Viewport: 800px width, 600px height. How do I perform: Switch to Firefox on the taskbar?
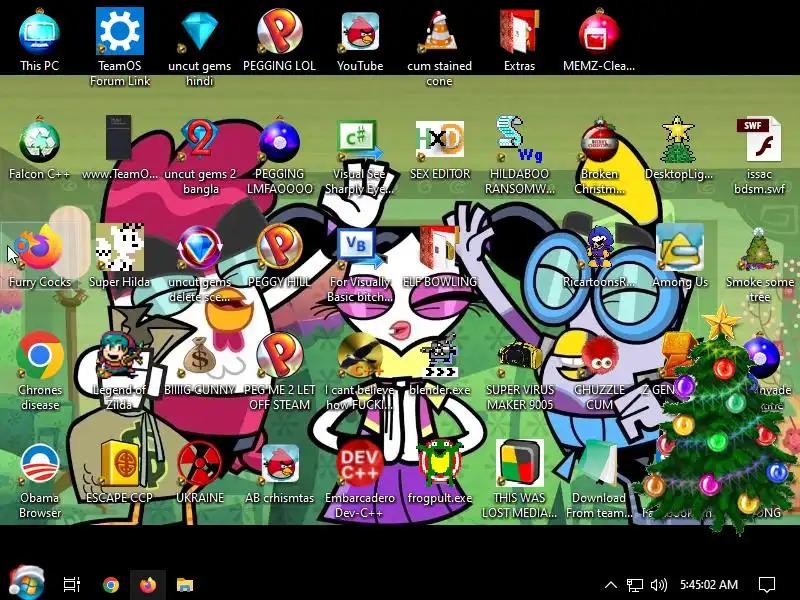click(x=147, y=585)
